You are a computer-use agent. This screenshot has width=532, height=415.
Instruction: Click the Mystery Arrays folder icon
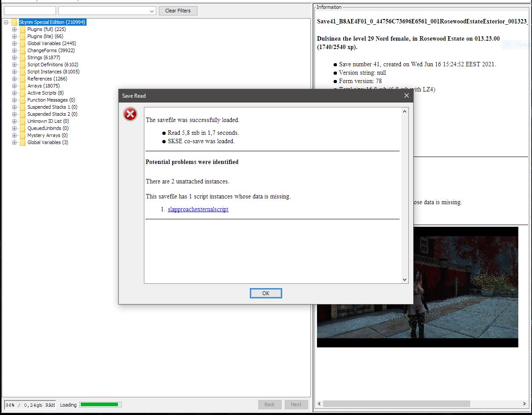click(x=23, y=135)
